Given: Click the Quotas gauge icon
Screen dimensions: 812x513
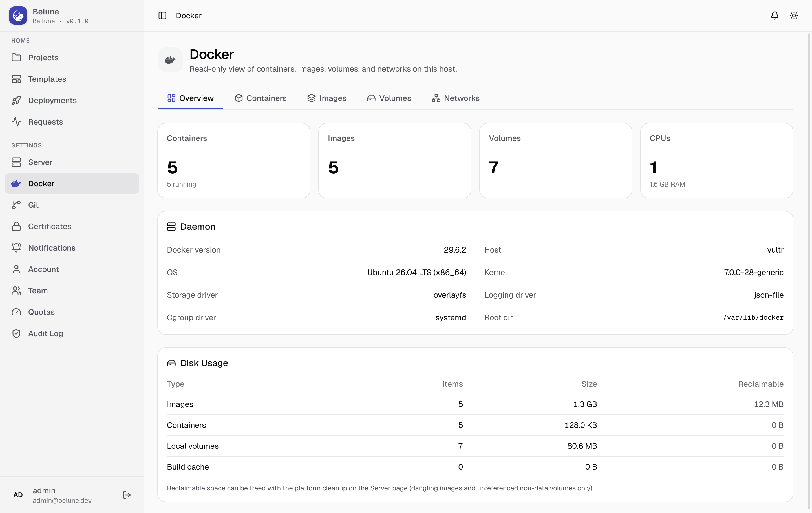Looking at the screenshot, I should point(16,312).
